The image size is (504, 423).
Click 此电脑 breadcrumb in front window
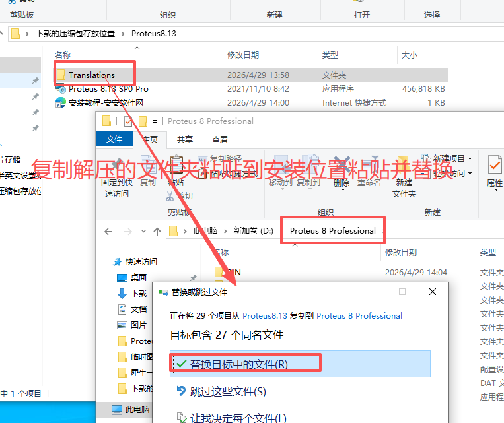coord(205,230)
